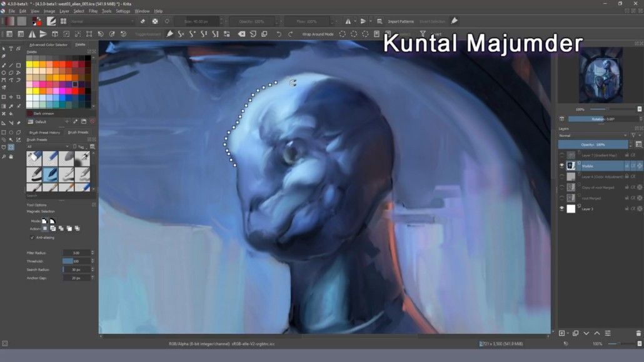Image resolution: width=644 pixels, height=362 pixels.
Task: Select the Zoom tool in the toolbox
Action: [x=4, y=156]
